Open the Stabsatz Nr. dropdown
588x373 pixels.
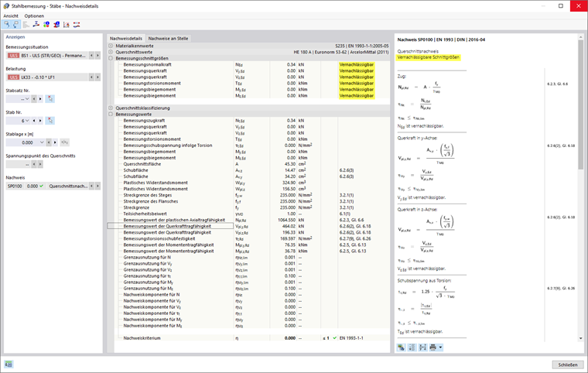[x=26, y=99]
